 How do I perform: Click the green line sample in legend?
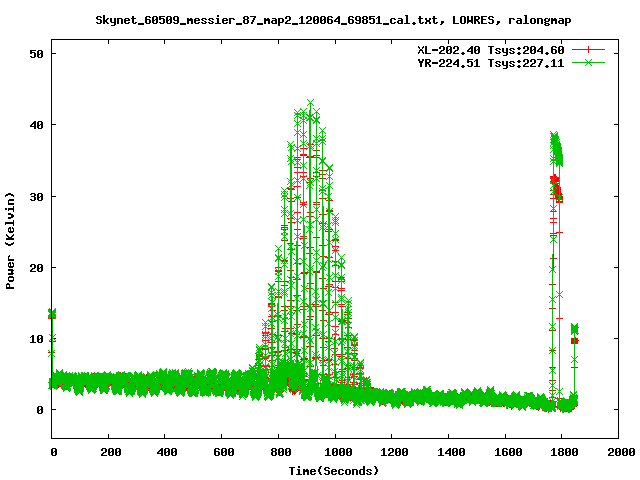(x=588, y=62)
